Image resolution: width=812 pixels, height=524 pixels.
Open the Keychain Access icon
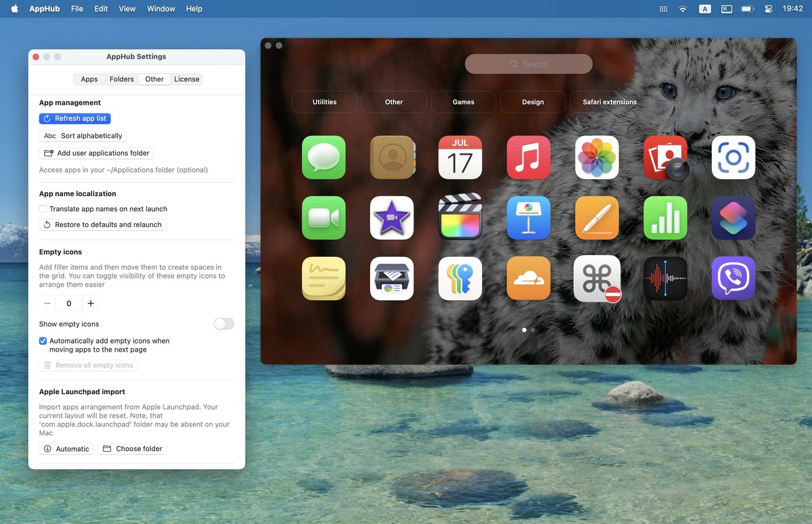(x=460, y=279)
